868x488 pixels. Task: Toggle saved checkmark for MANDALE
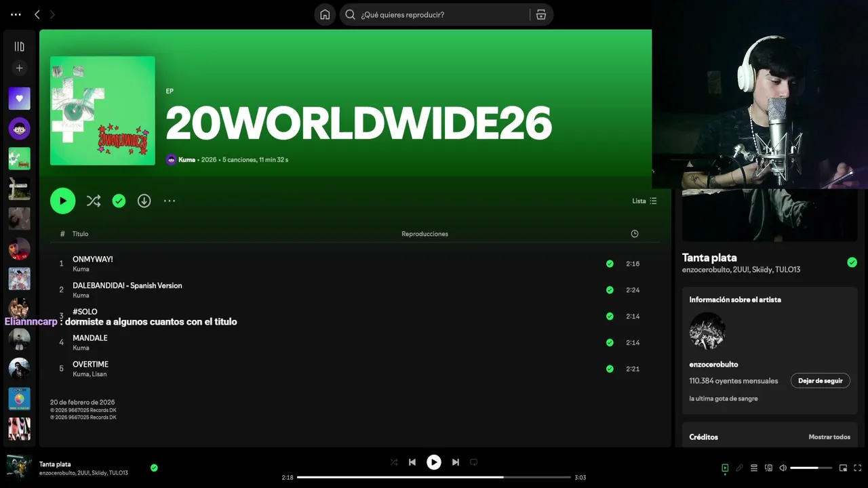(x=610, y=342)
